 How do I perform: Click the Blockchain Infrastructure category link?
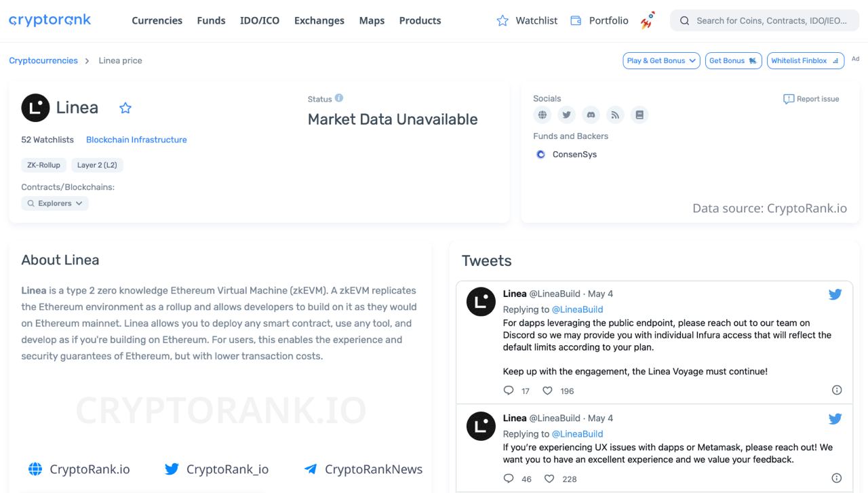pyautogui.click(x=136, y=140)
